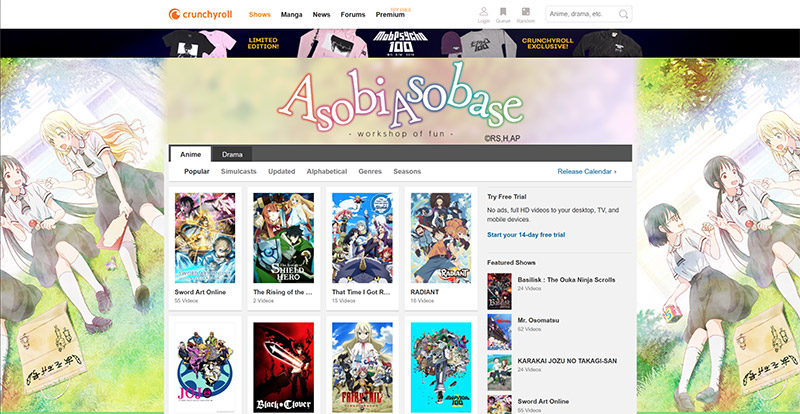The width and height of the screenshot is (800, 414).
Task: Click the RADIANT title text
Action: 424,292
